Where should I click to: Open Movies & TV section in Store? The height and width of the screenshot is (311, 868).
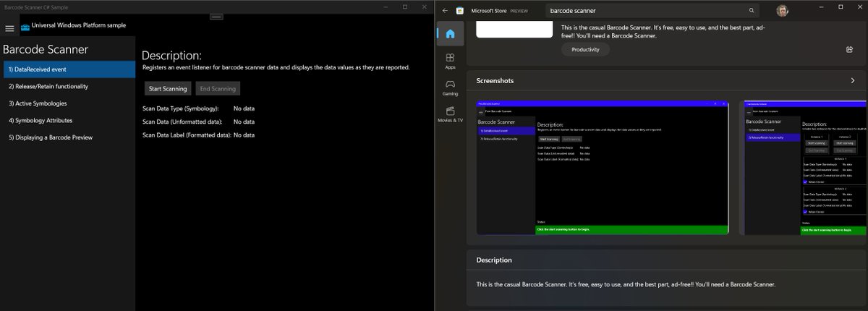450,115
